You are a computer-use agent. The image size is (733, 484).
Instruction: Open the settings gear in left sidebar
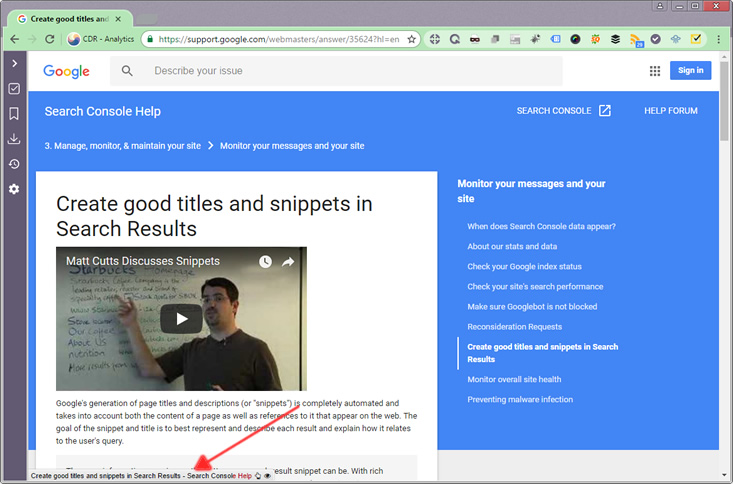(x=14, y=189)
